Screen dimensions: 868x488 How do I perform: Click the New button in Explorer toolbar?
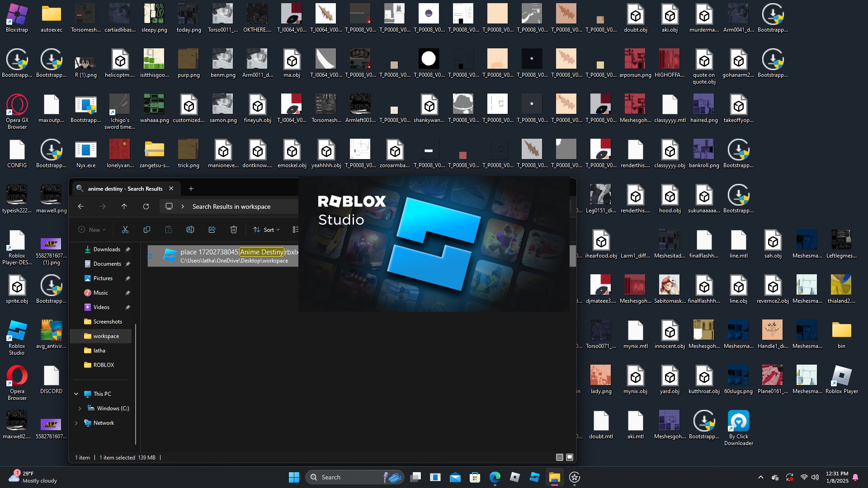92,230
